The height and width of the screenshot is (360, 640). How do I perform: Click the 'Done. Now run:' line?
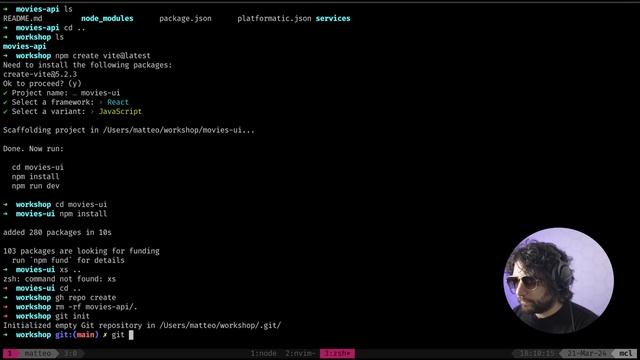[33, 149]
